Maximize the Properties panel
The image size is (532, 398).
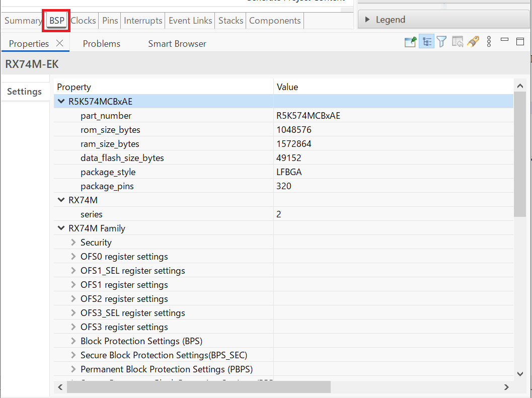coord(520,42)
